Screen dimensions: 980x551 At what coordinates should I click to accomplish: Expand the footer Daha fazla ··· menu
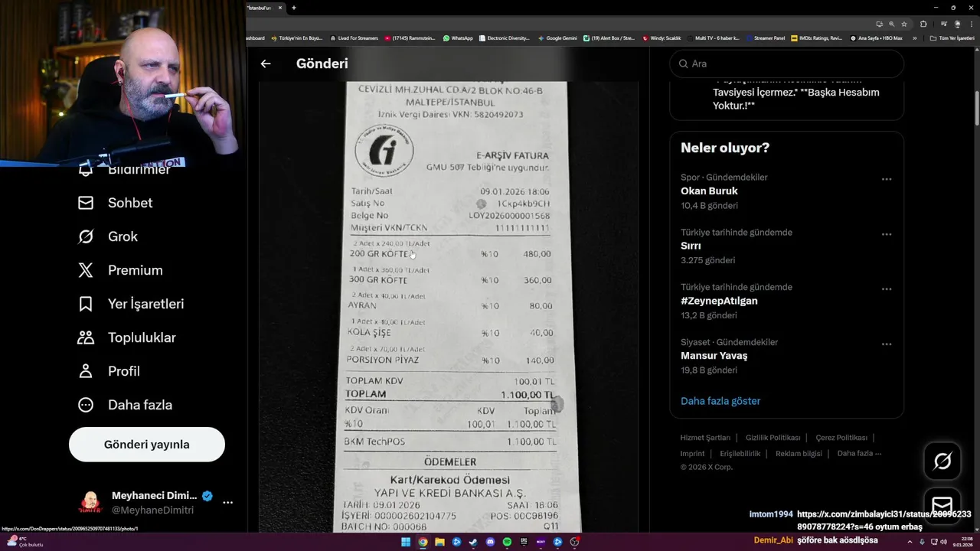859,453
